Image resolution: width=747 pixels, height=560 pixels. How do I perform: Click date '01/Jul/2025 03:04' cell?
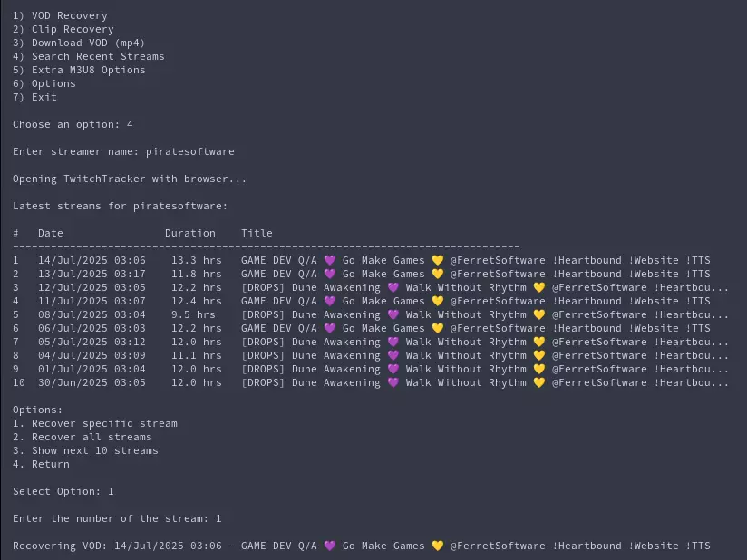click(92, 369)
